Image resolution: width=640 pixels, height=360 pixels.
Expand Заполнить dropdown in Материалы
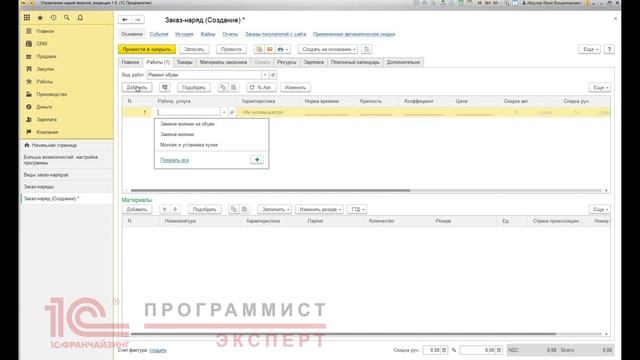point(274,209)
